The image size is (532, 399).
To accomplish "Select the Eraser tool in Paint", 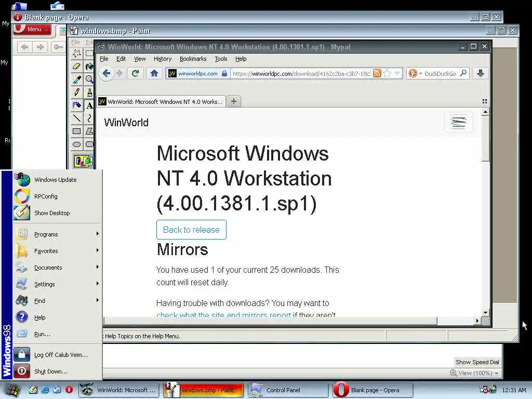I will 77,66.
